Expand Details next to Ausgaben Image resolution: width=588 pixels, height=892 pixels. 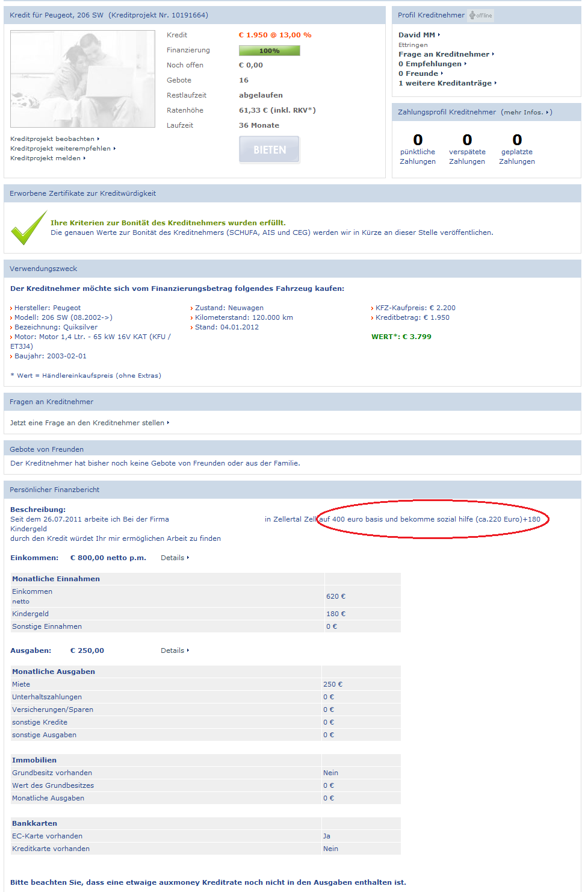point(175,650)
